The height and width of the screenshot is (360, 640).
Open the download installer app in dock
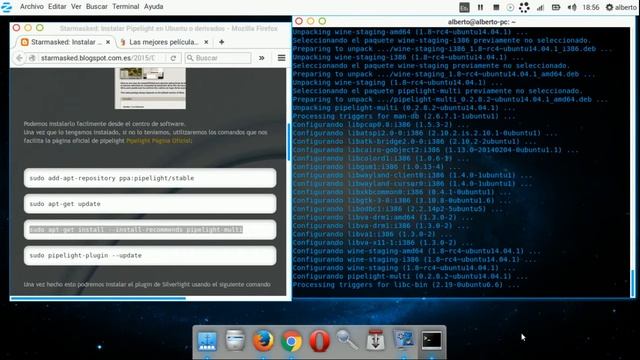pos(376,340)
